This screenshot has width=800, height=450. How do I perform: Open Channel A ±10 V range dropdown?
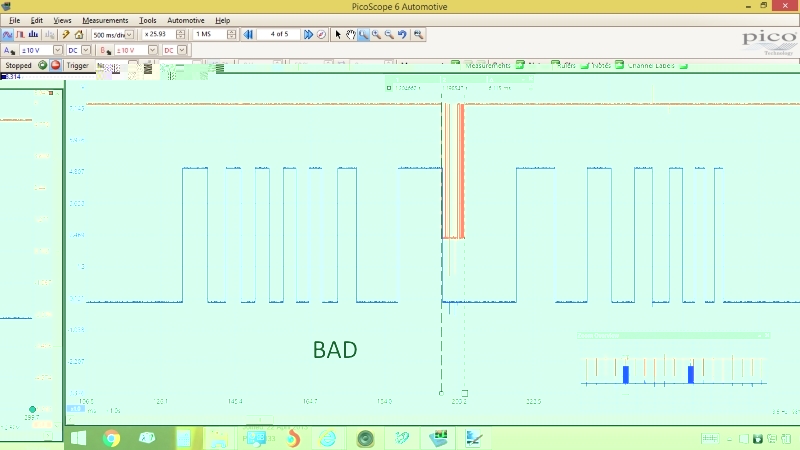[x=58, y=50]
